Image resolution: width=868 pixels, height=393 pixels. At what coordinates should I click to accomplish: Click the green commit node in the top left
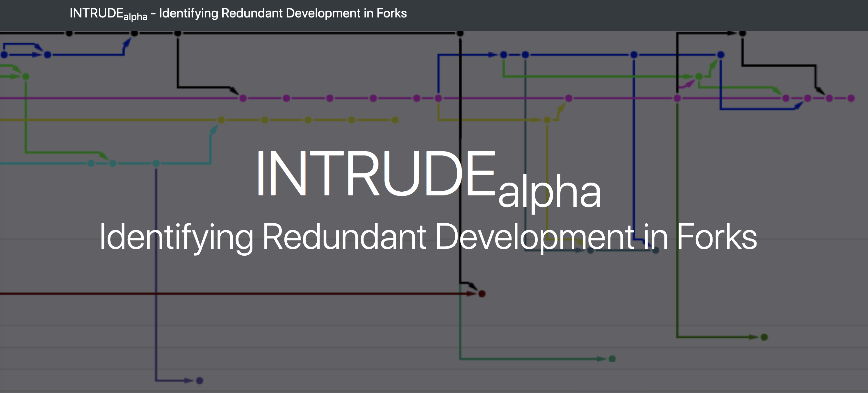(x=26, y=77)
